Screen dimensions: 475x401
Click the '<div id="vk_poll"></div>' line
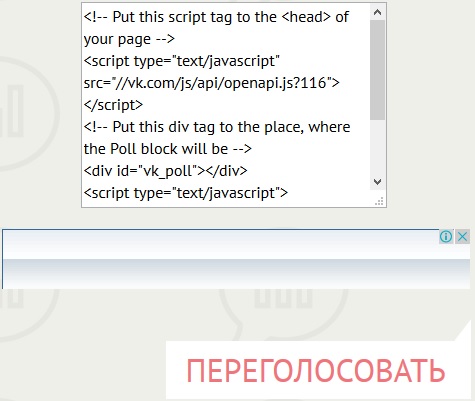tap(166, 171)
